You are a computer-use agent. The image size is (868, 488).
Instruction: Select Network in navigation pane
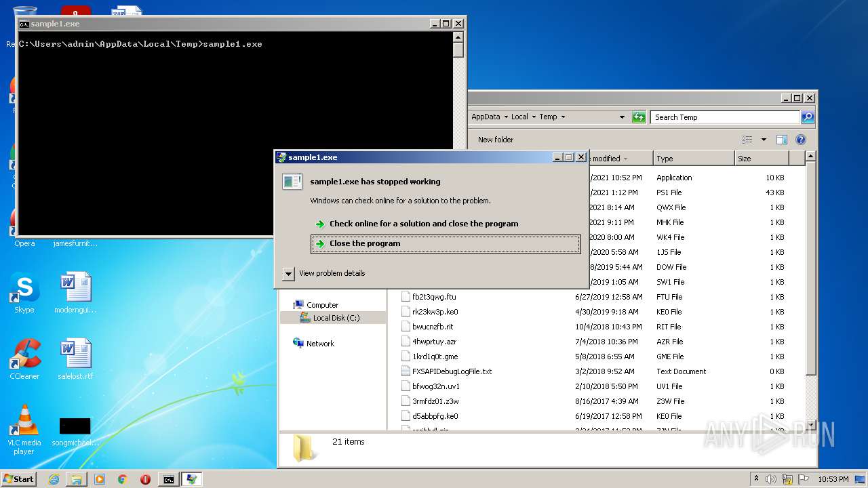320,344
